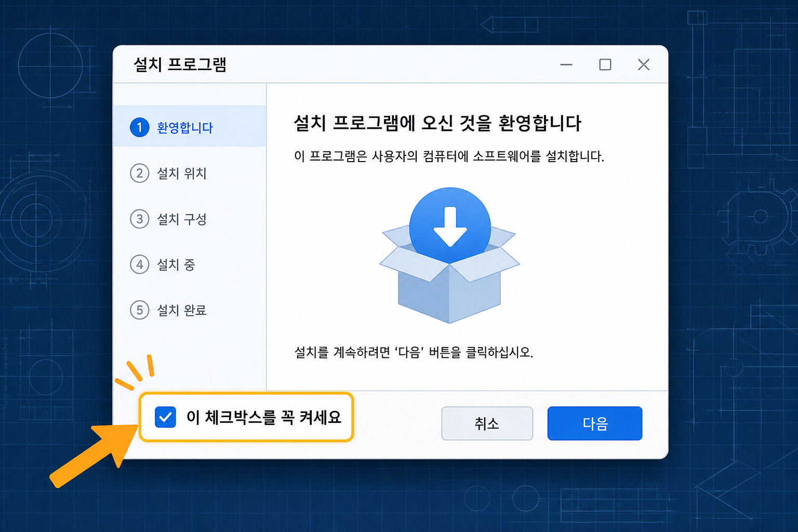The image size is (798, 532).
Task: Click the step 5 number circle icon
Action: click(139, 310)
